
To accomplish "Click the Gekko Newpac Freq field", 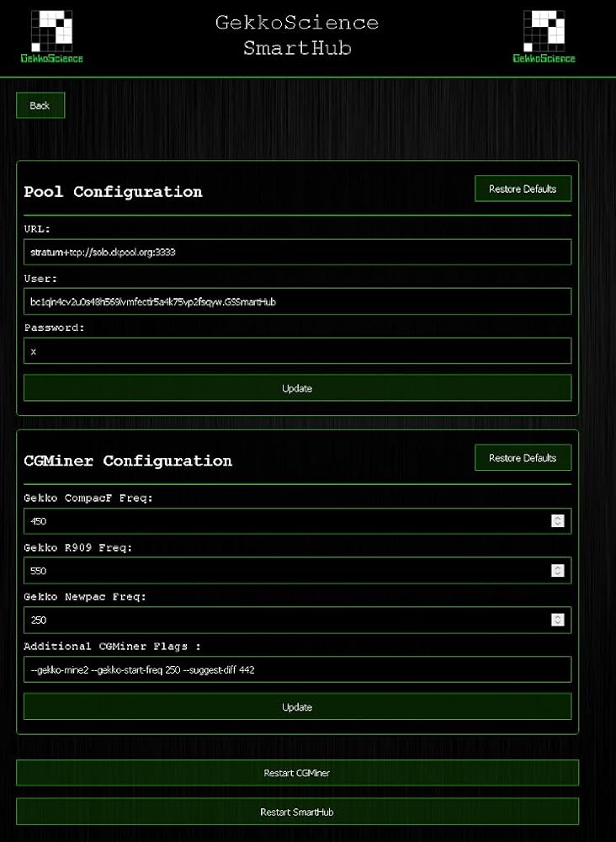I will click(286, 620).
